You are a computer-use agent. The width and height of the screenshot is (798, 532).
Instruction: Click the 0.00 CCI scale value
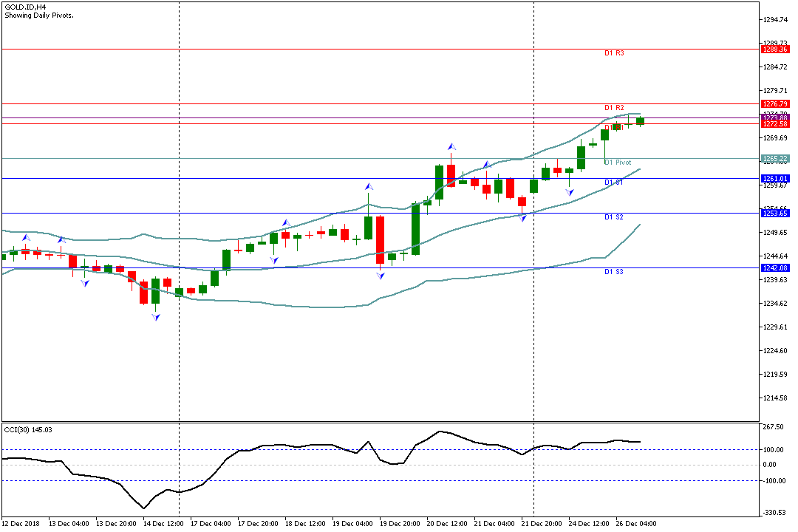[769, 465]
